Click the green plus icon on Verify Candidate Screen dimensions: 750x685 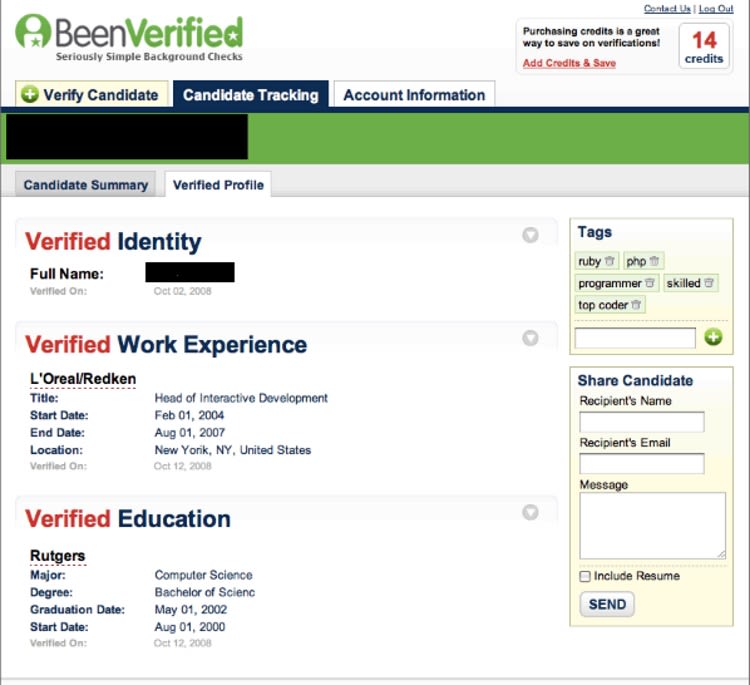coord(30,94)
